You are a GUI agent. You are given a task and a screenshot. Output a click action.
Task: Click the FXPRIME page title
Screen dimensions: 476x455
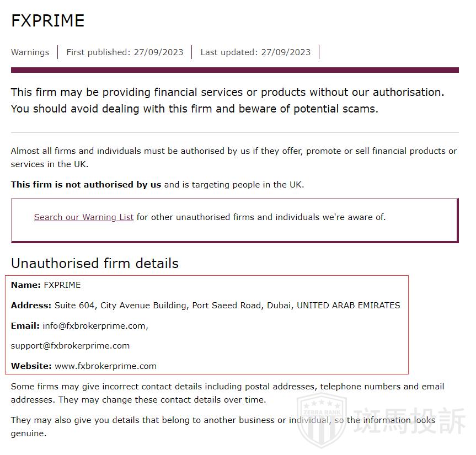(48, 21)
